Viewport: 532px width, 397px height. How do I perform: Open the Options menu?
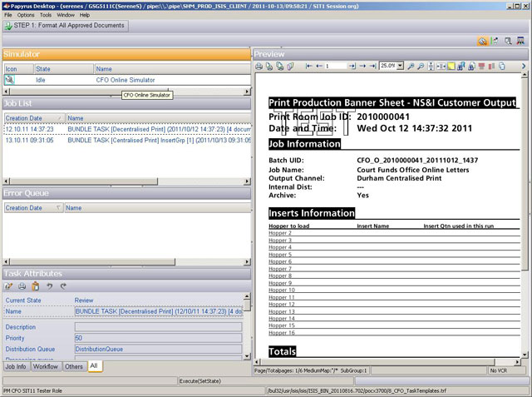tap(26, 15)
